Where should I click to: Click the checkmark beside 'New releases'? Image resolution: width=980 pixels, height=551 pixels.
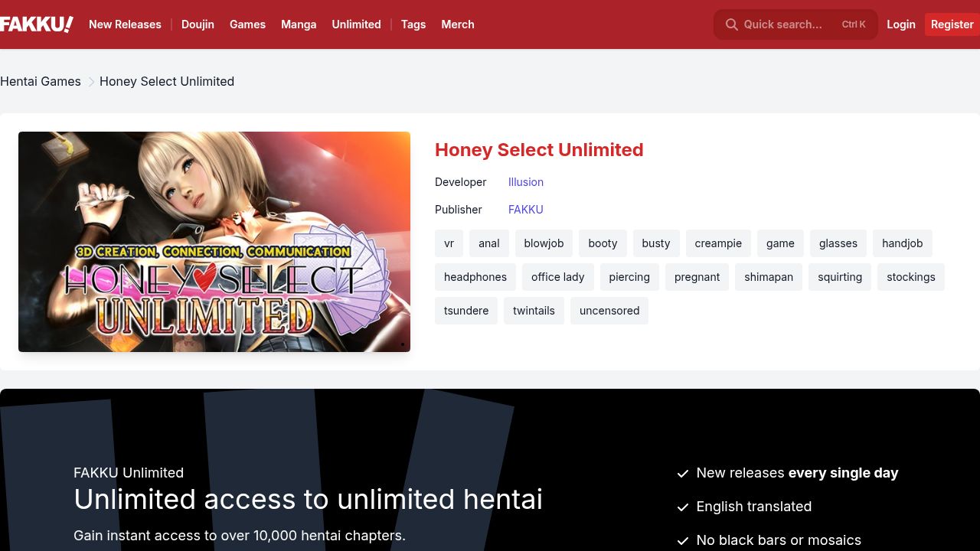coord(683,474)
